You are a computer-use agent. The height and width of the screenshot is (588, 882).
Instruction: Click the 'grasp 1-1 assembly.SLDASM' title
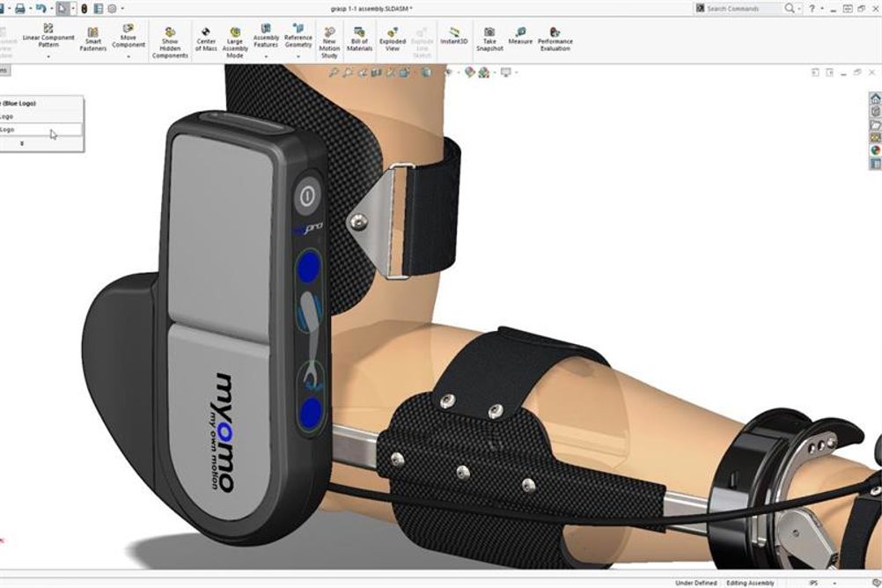[x=371, y=9]
